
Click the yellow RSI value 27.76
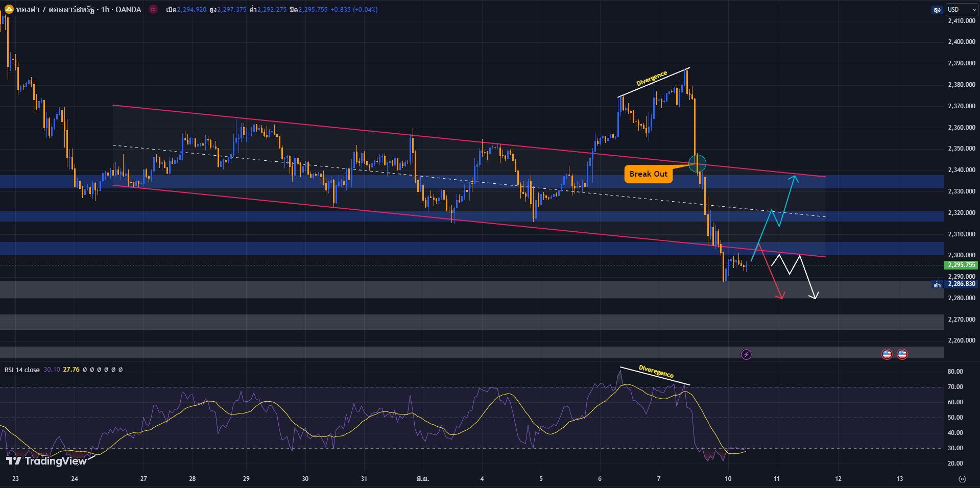71,370
